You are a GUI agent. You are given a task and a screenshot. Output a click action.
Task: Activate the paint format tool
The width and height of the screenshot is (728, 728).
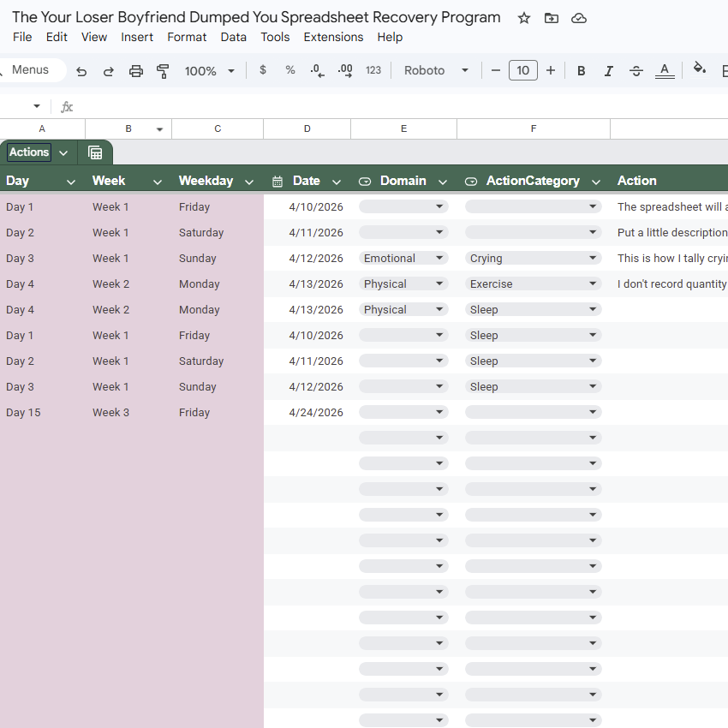coord(163,71)
